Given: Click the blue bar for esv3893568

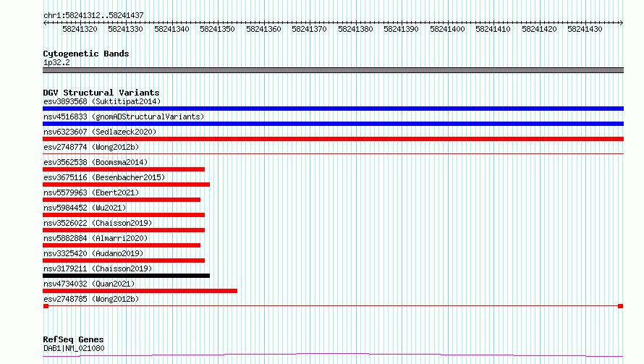Looking at the screenshot, I should click(x=333, y=109).
